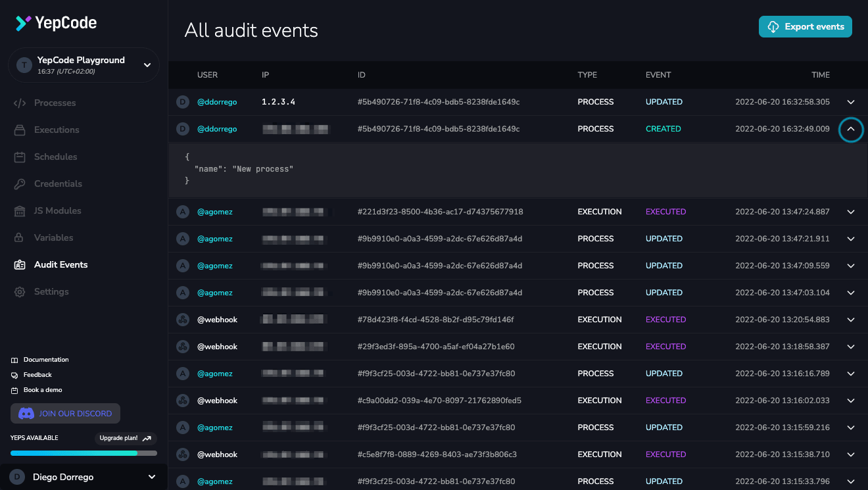This screenshot has width=868, height=490.
Task: Click the Settings gear icon
Action: (x=20, y=292)
